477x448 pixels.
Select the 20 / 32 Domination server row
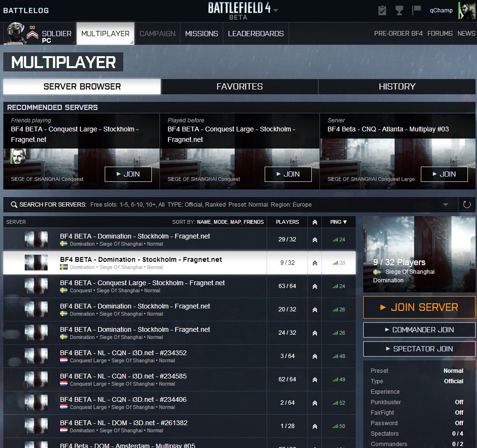[179, 309]
